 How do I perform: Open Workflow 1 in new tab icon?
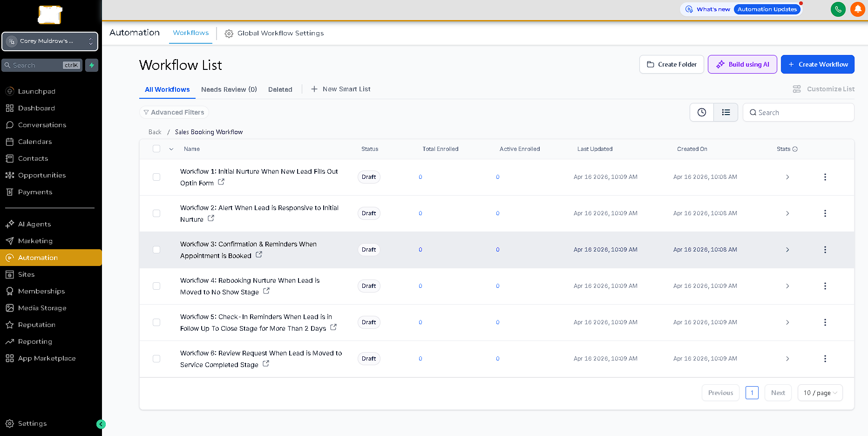(221, 182)
